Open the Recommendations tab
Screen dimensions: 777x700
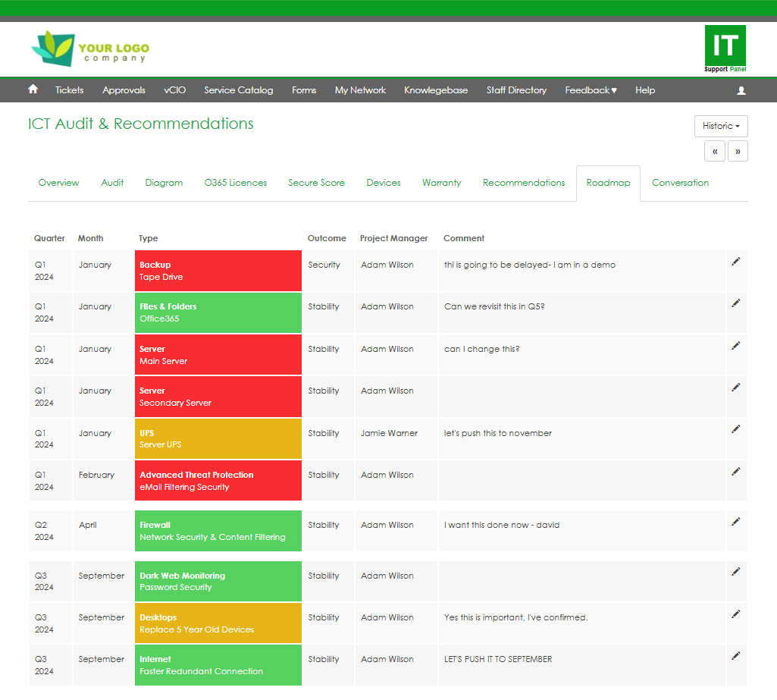pos(524,183)
